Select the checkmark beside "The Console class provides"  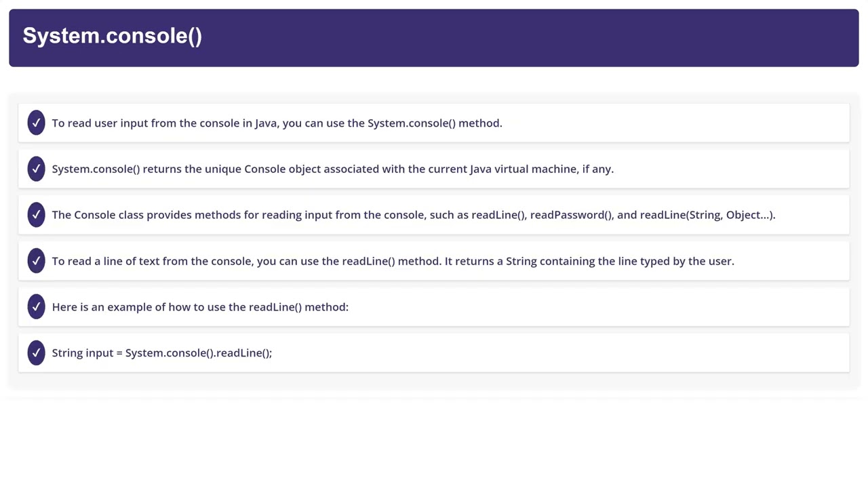tap(36, 215)
